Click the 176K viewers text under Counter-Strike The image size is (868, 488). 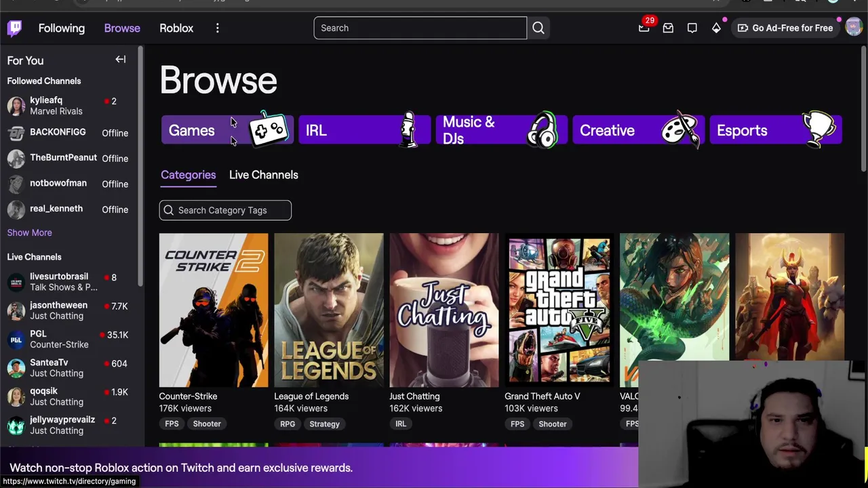point(185,409)
